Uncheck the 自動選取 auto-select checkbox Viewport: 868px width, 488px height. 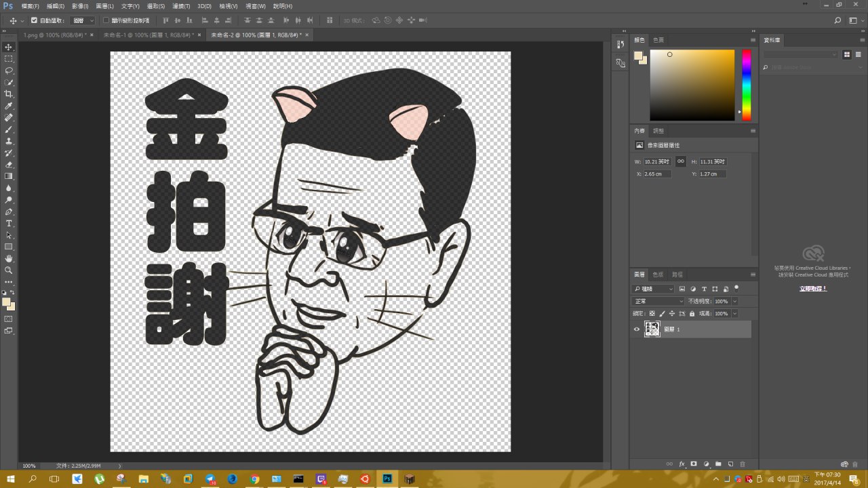coord(35,20)
